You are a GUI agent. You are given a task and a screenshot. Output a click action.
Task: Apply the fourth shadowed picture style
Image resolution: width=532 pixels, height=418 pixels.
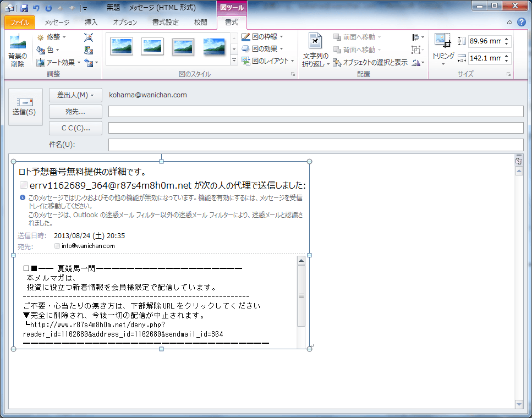coord(214,47)
